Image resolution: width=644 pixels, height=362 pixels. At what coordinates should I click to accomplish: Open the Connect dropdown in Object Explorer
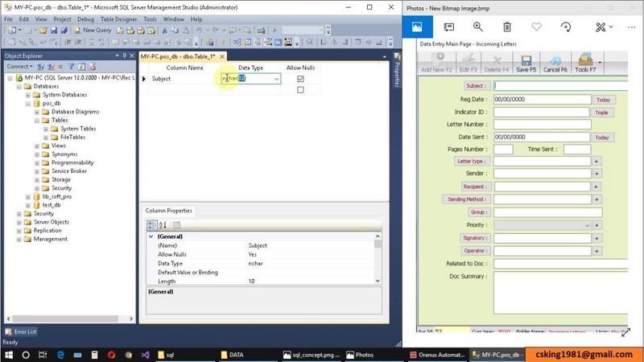click(x=19, y=67)
